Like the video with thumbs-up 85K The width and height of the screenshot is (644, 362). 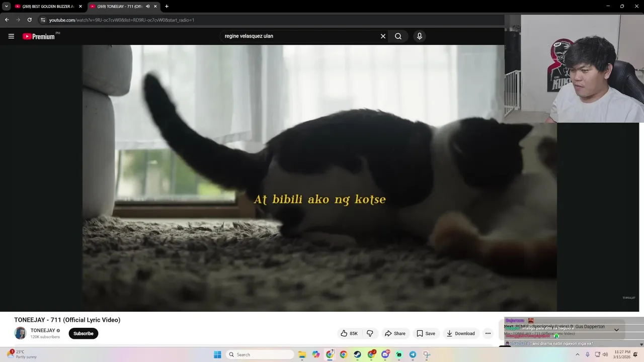coord(349,333)
